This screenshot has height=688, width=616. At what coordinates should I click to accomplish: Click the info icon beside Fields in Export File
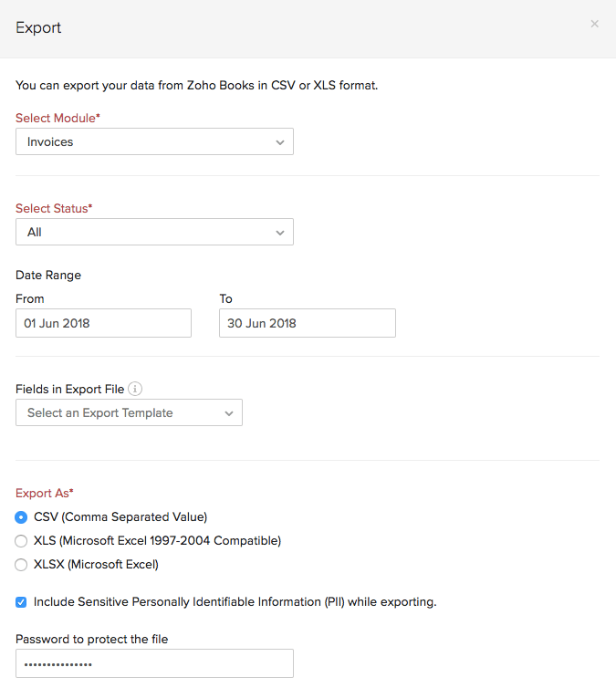tap(135, 389)
